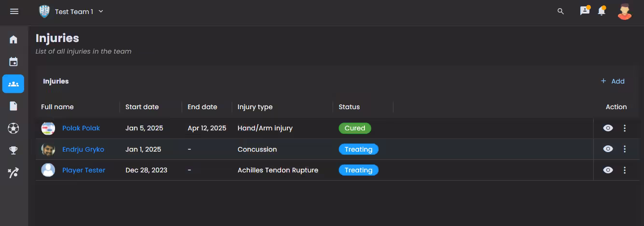This screenshot has width=644, height=226.
Task: Open more options for Player Tester row
Action: click(x=625, y=170)
